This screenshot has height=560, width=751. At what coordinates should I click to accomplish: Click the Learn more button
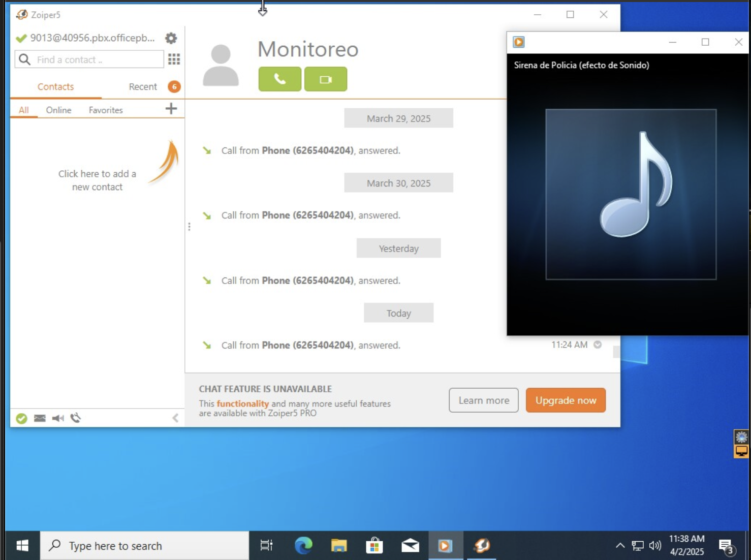point(484,400)
